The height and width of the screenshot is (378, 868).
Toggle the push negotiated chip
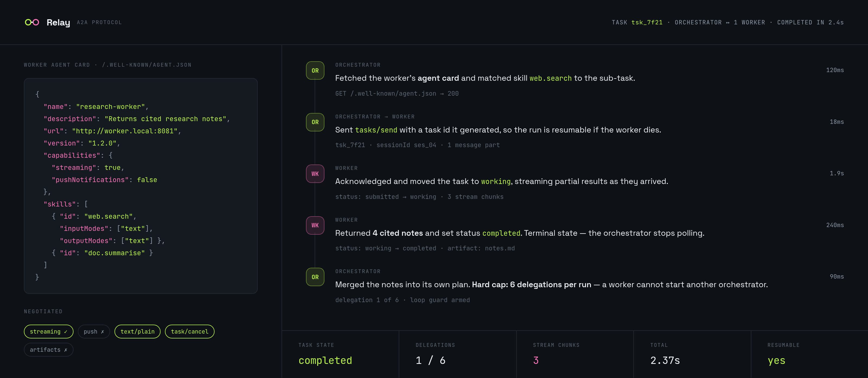(94, 332)
